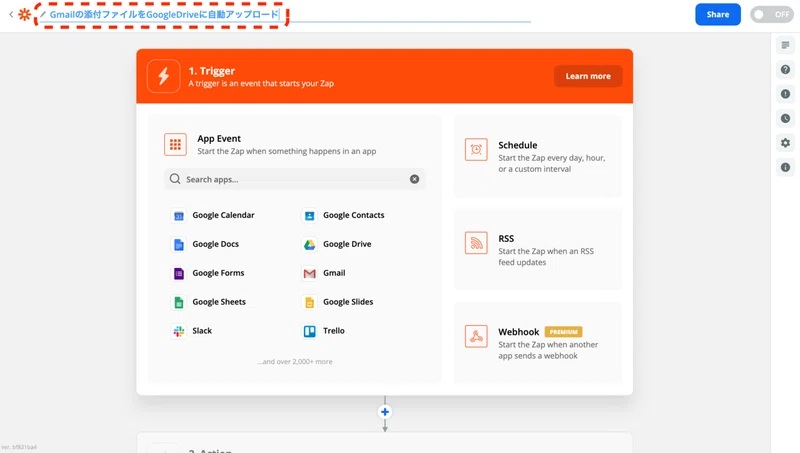Open the history clock icon
Image resolution: width=800 pixels, height=453 pixels.
[785, 118]
